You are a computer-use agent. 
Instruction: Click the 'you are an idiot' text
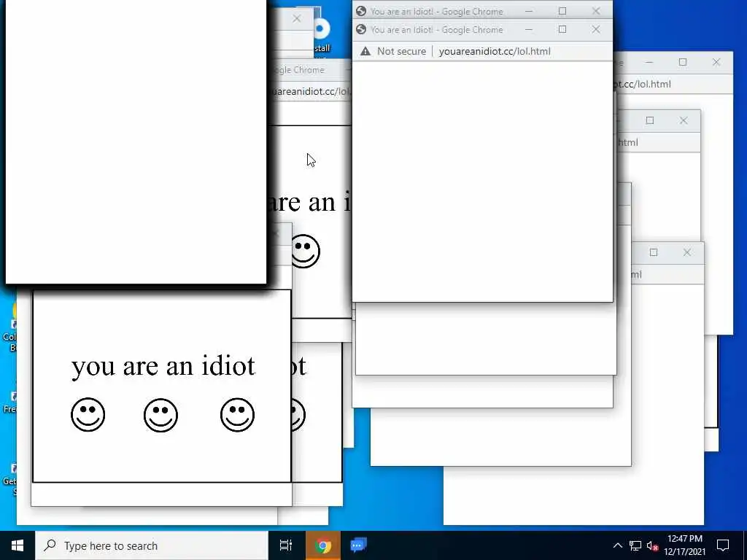click(163, 367)
